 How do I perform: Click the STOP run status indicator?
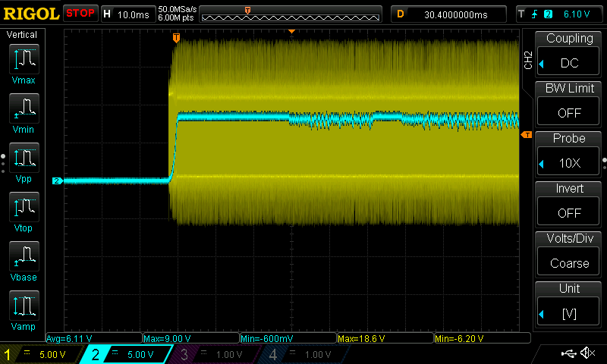coord(80,13)
